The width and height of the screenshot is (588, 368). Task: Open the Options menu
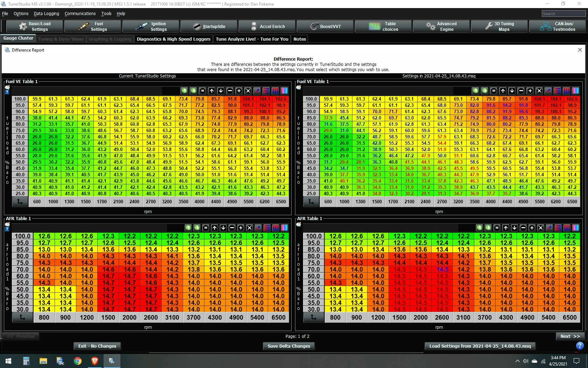tap(21, 14)
